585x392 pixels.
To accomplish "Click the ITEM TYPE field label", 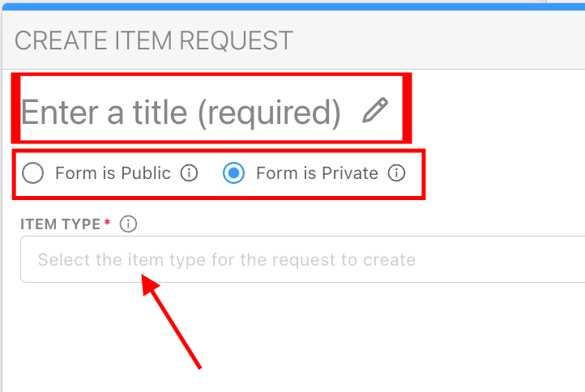I will click(x=60, y=224).
